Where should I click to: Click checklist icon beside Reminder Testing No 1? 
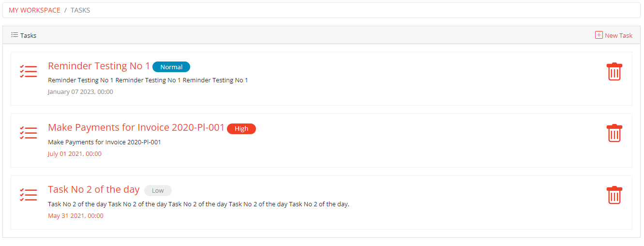29,71
